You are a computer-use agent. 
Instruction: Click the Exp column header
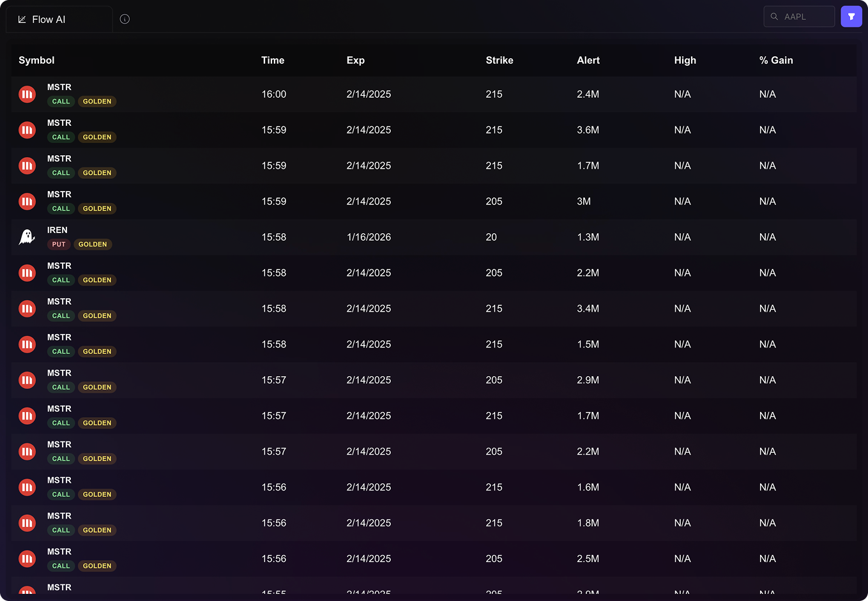point(355,60)
